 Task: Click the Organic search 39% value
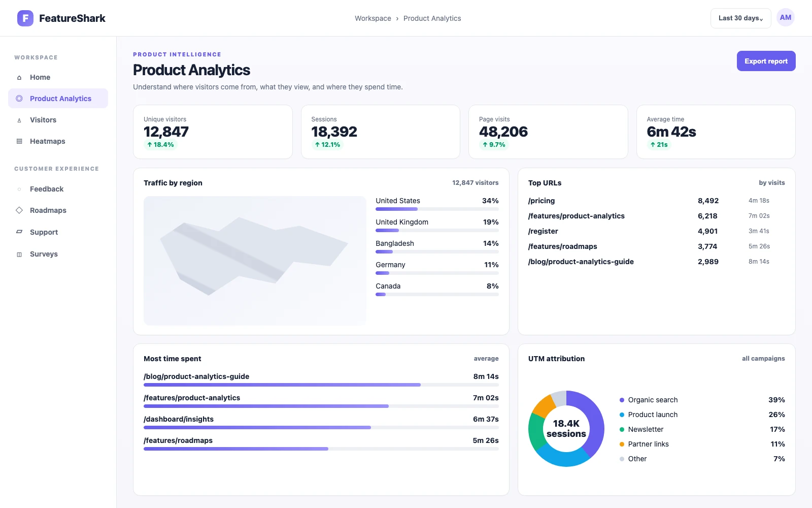(776, 400)
